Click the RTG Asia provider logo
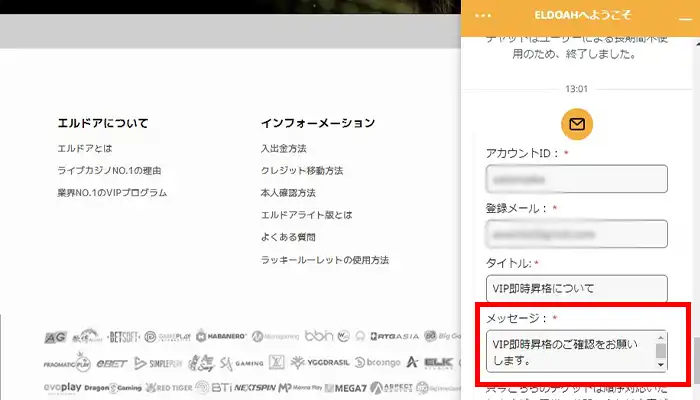700x400 pixels. [394, 336]
